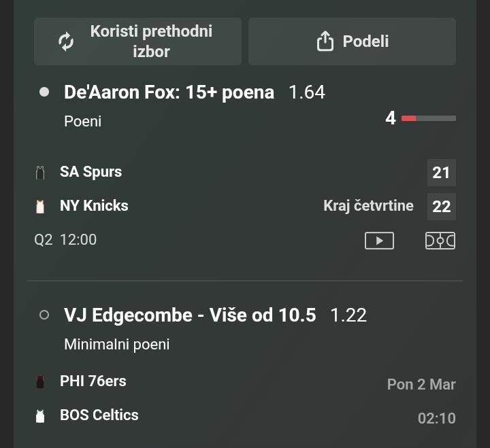Click the PHI 76ers jersey icon
Viewport: 490px width, 448px height.
click(x=40, y=381)
